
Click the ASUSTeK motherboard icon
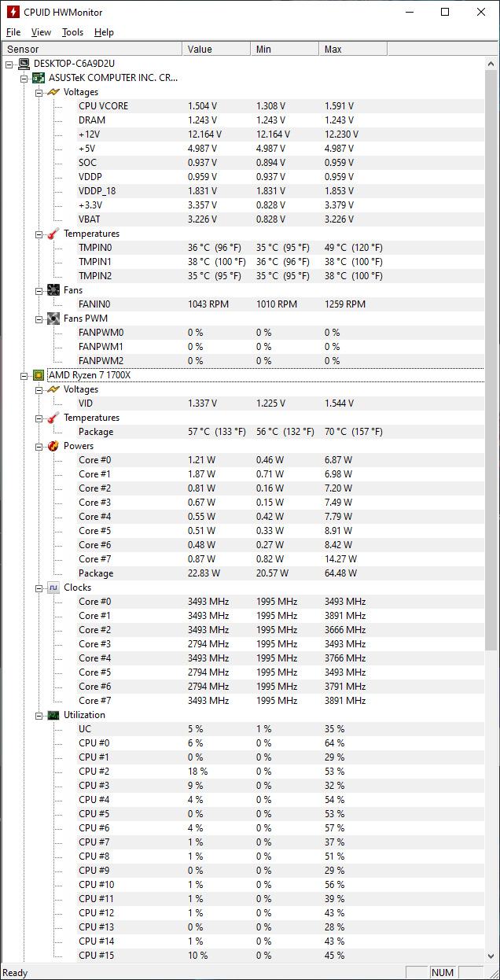[x=39, y=78]
